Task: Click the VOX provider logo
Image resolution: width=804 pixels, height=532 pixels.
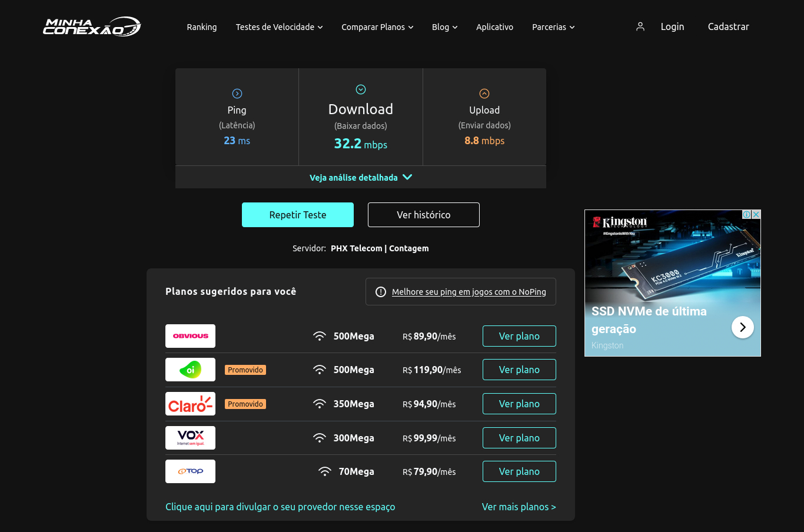Action: coord(190,437)
